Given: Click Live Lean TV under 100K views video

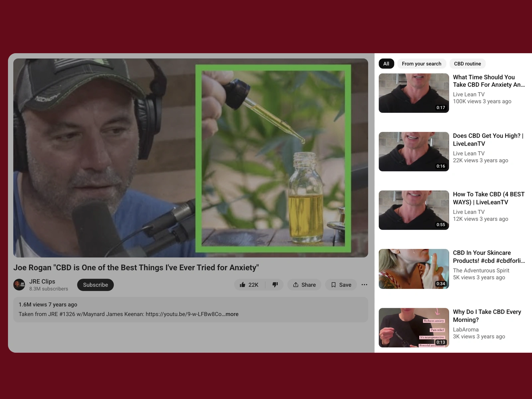Looking at the screenshot, I should click(469, 94).
